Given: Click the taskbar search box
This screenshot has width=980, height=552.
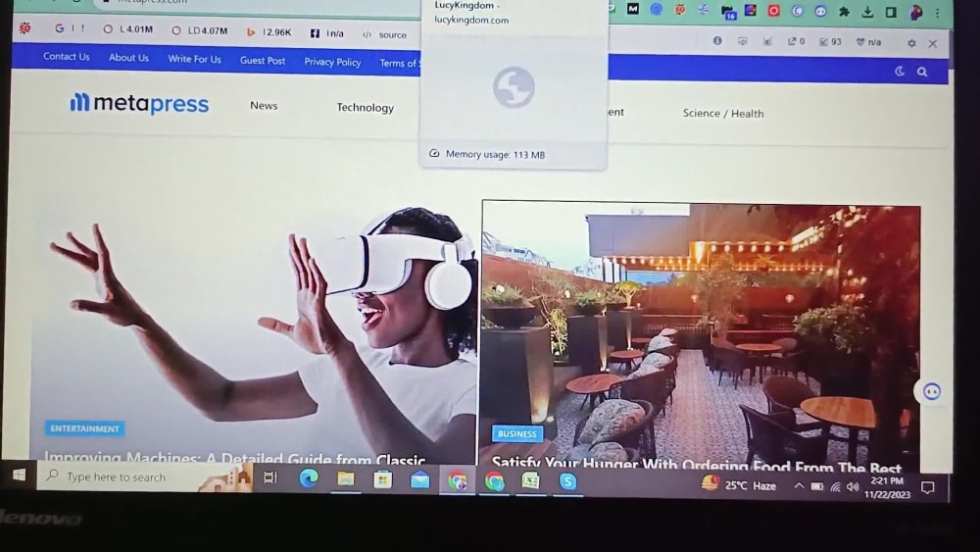Looking at the screenshot, I should point(144,477).
